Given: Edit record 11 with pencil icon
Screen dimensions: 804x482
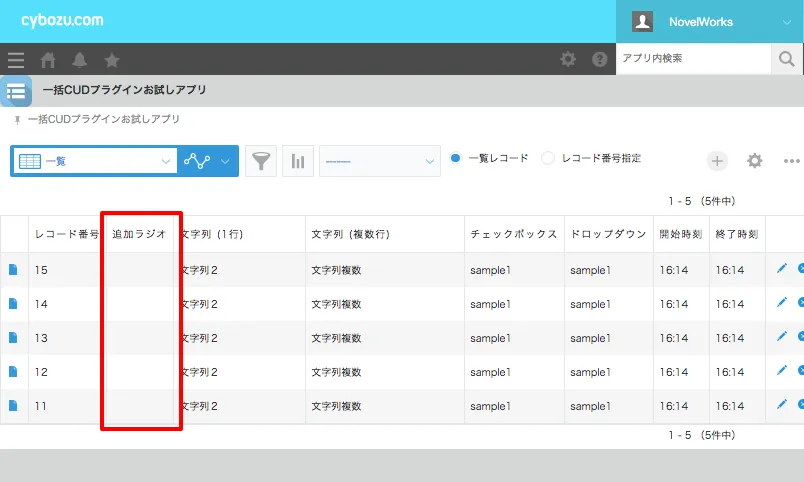Looking at the screenshot, I should 781,404.
